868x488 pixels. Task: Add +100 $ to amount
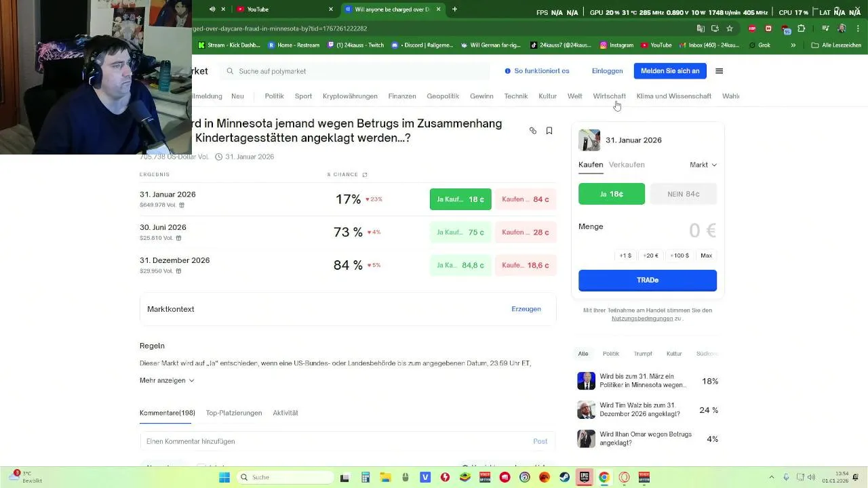point(679,256)
